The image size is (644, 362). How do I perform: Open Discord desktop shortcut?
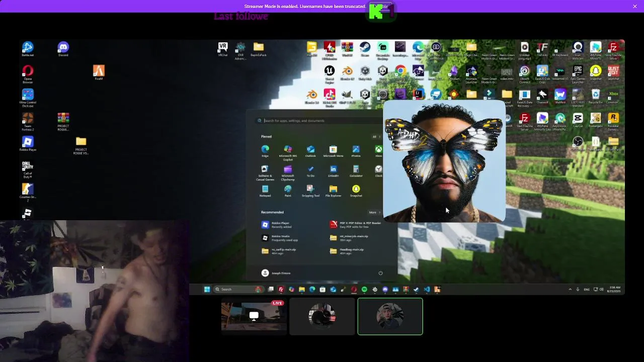[x=63, y=49]
